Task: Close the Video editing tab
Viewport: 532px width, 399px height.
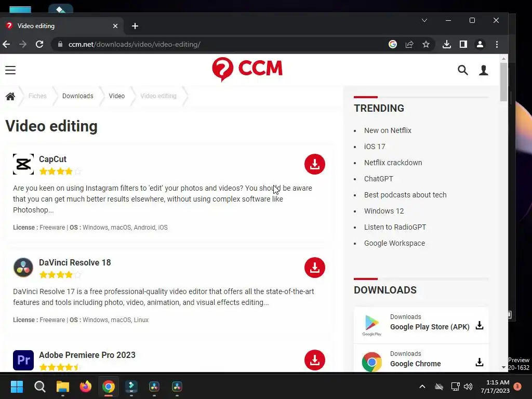Action: click(x=115, y=26)
